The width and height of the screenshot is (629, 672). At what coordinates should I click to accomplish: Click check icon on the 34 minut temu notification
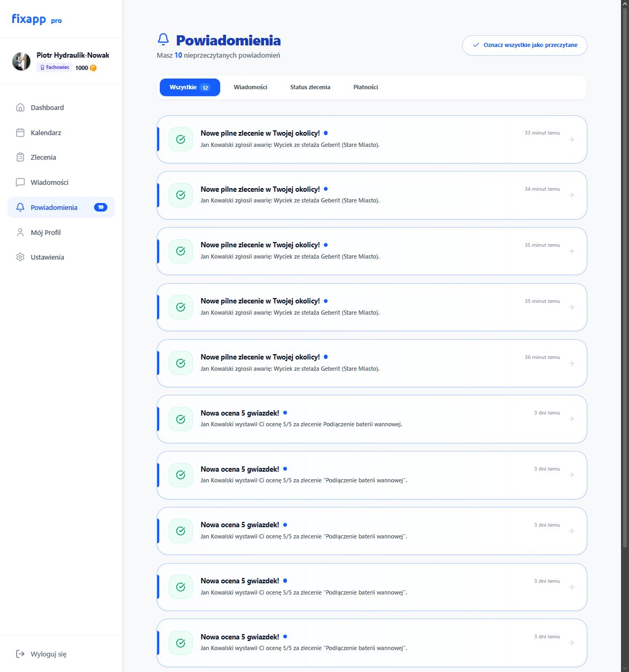181,195
